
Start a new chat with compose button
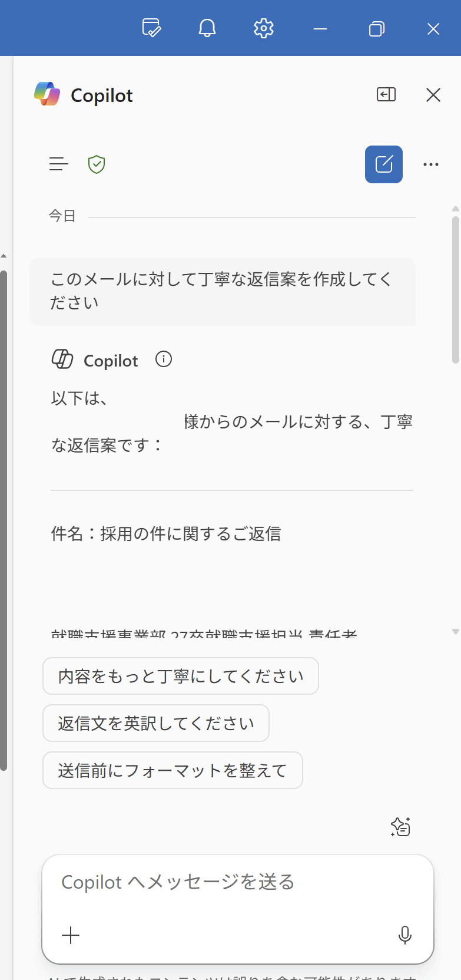pos(384,164)
